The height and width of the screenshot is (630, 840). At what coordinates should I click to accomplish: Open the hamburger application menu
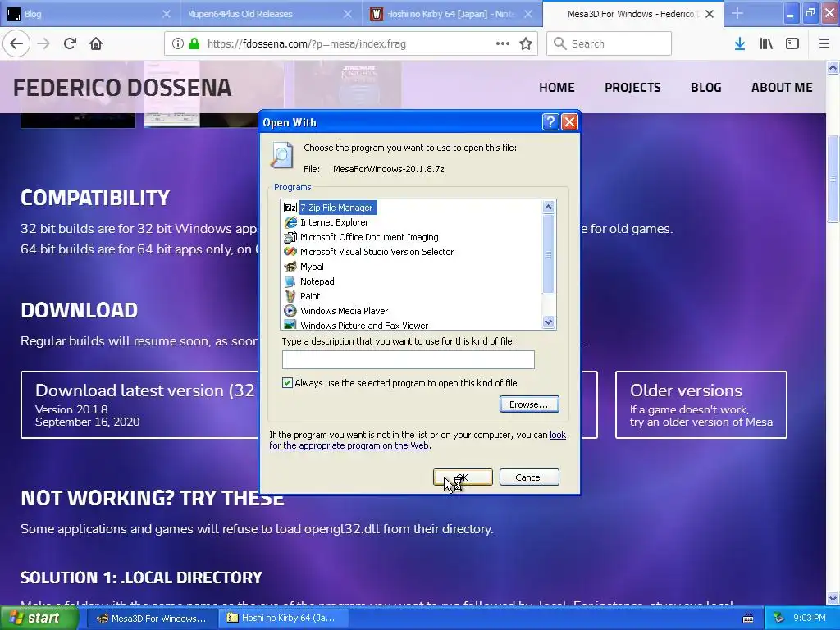point(824,43)
